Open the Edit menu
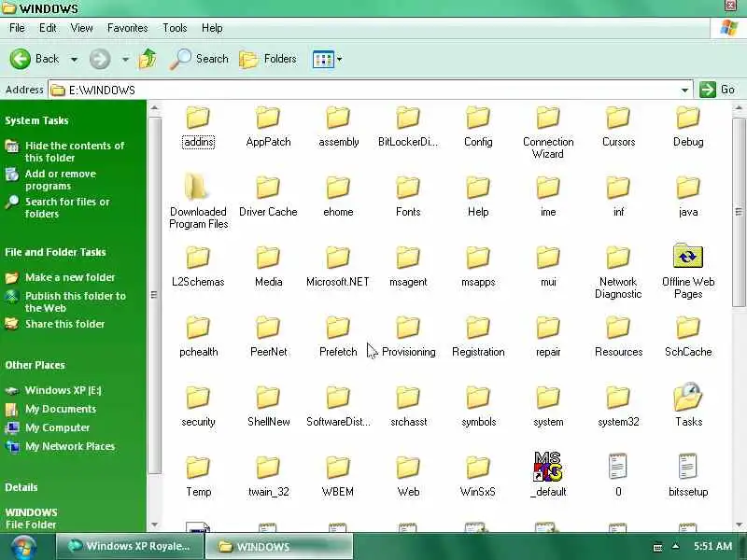The width and height of the screenshot is (747, 560). 48,28
